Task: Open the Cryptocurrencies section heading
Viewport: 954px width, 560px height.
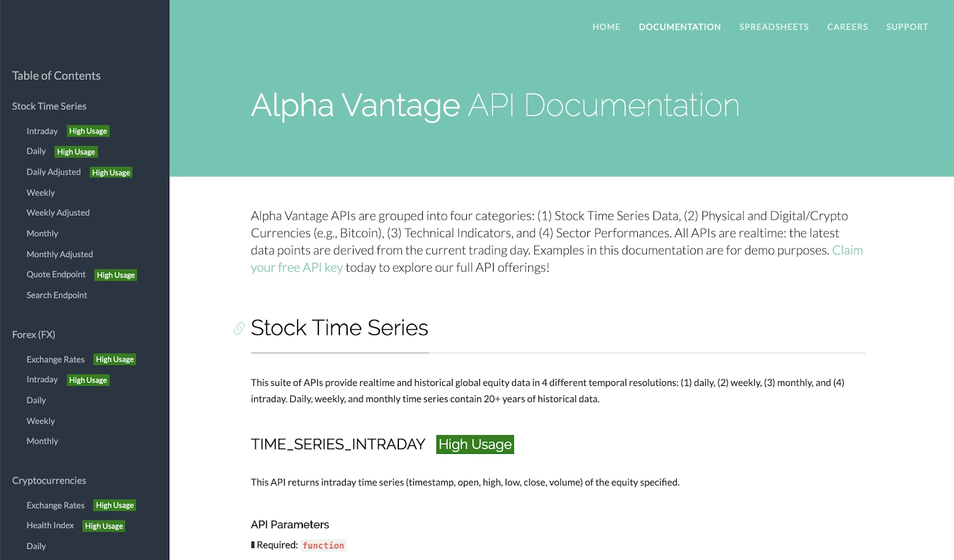Action: (49, 481)
